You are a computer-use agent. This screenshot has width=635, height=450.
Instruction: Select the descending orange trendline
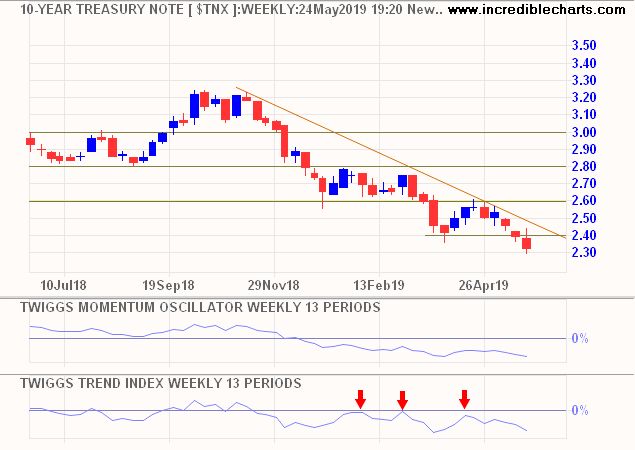(401, 162)
